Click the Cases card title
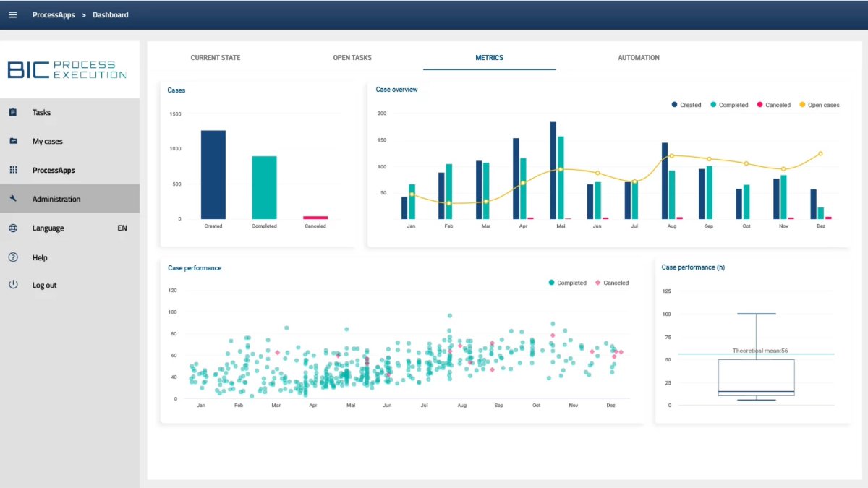Image resolution: width=868 pixels, height=488 pixels. [x=176, y=90]
